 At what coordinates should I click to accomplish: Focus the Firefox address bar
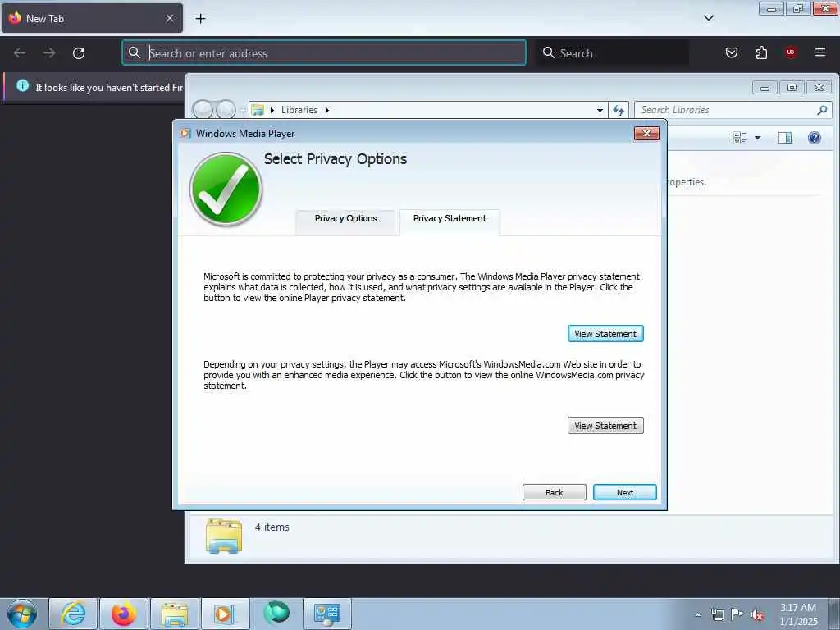pos(324,53)
